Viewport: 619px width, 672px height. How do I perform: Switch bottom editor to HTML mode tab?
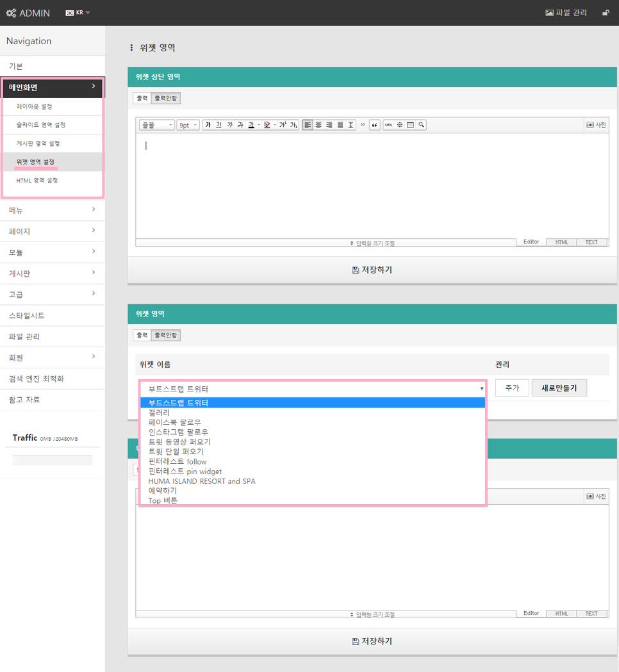(561, 613)
